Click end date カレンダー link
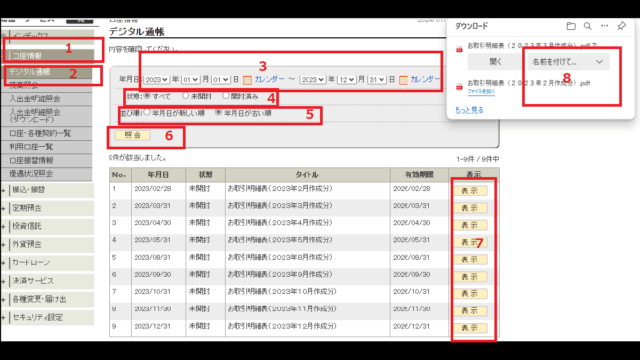 (425, 79)
